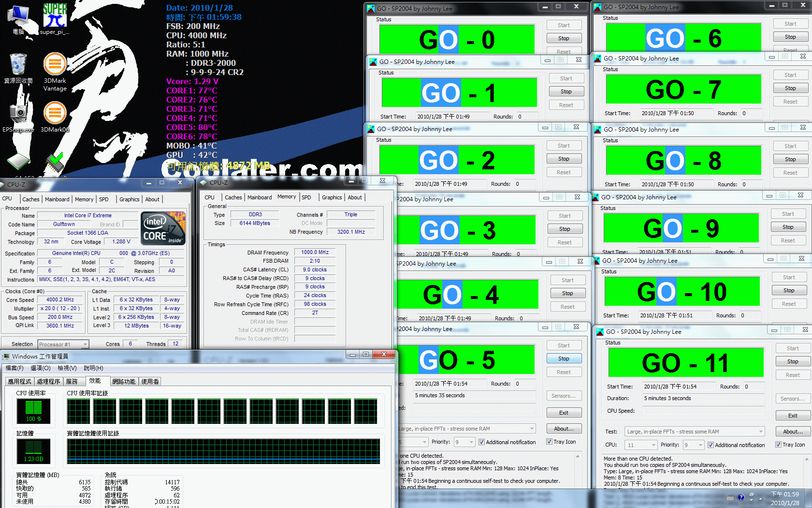Stop the test in GO - 3 window
The image size is (812, 508).
coord(565,229)
